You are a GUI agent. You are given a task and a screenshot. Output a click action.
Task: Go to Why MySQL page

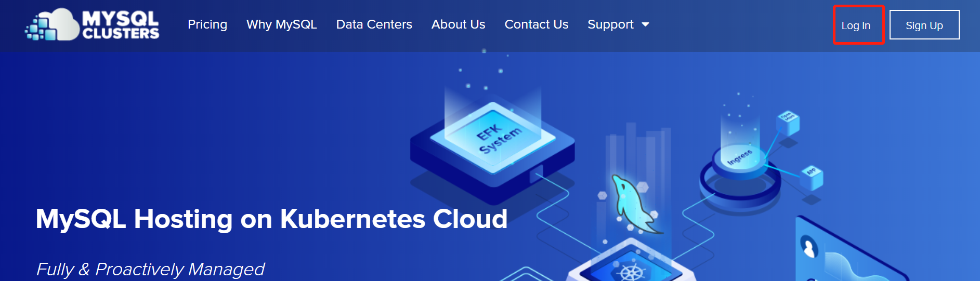pos(282,24)
